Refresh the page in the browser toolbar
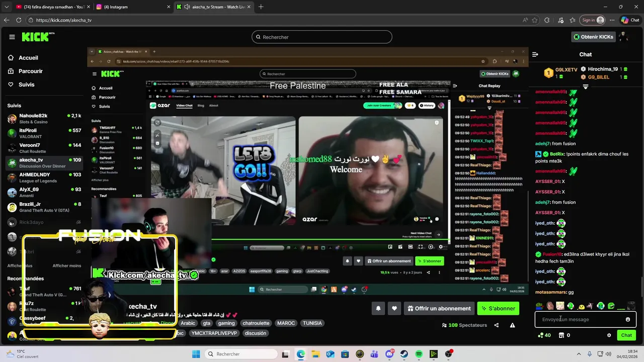This screenshot has width=644, height=362. coord(19,20)
